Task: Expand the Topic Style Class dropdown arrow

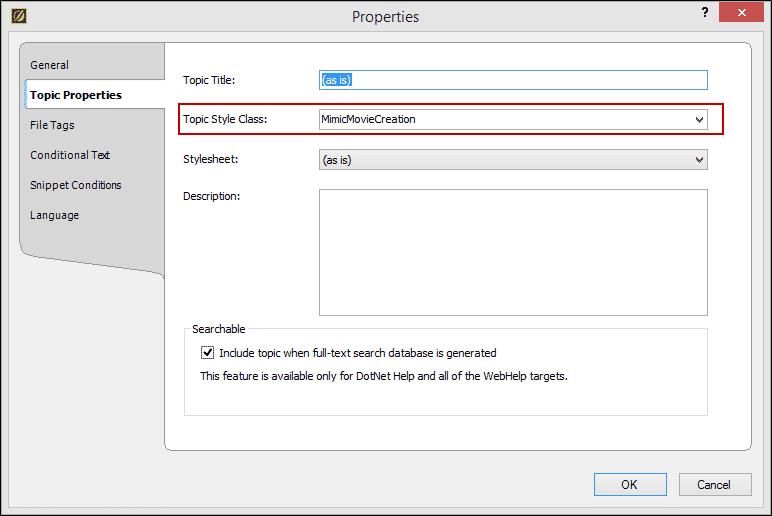Action: [699, 120]
